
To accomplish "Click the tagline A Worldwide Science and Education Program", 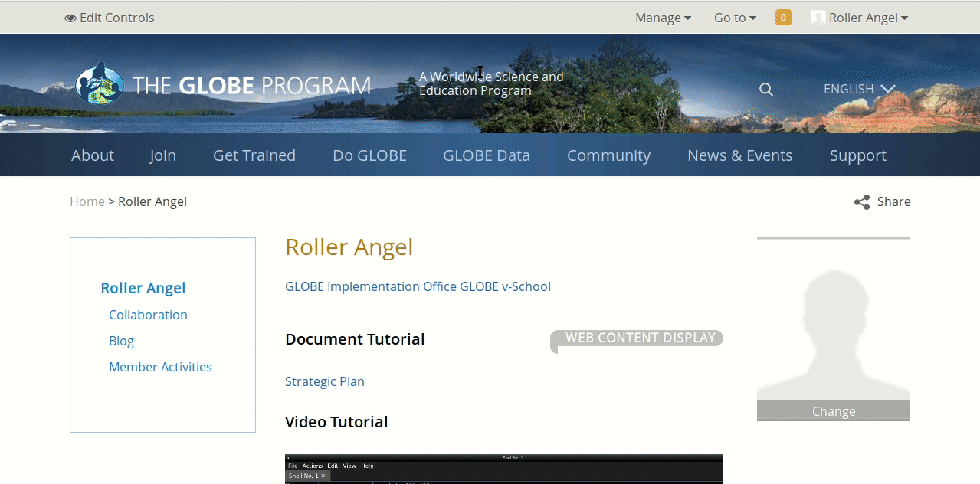I will [x=491, y=83].
